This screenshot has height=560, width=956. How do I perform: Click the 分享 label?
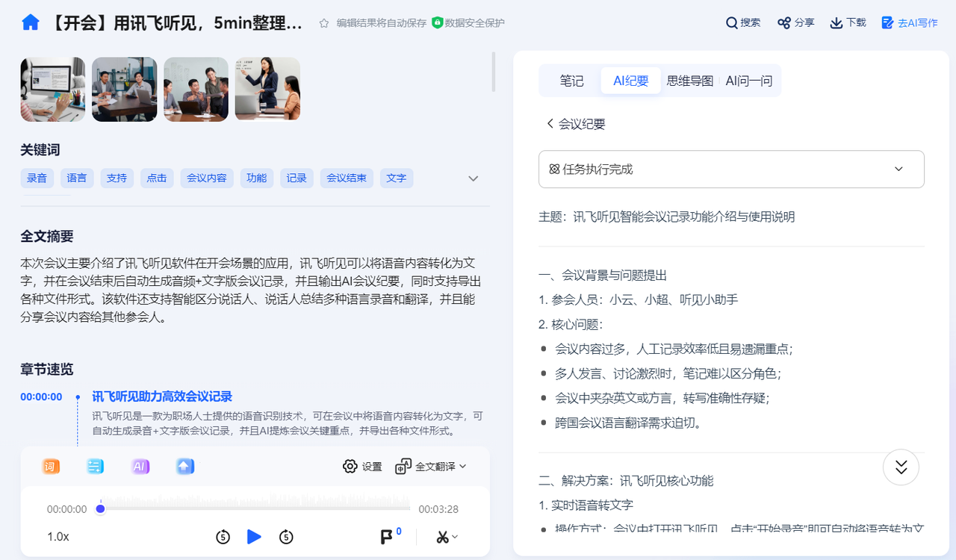click(x=804, y=23)
